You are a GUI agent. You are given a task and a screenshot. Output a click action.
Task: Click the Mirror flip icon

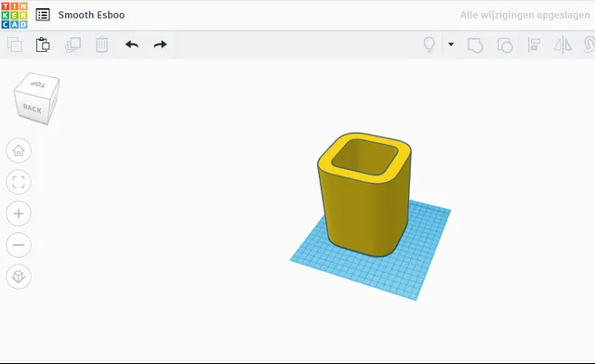[562, 45]
